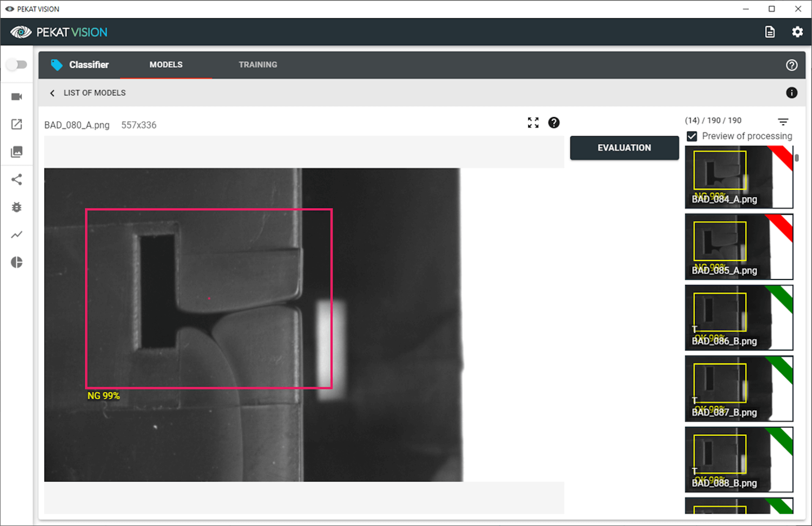Open the statistics line-chart icon

[16, 234]
